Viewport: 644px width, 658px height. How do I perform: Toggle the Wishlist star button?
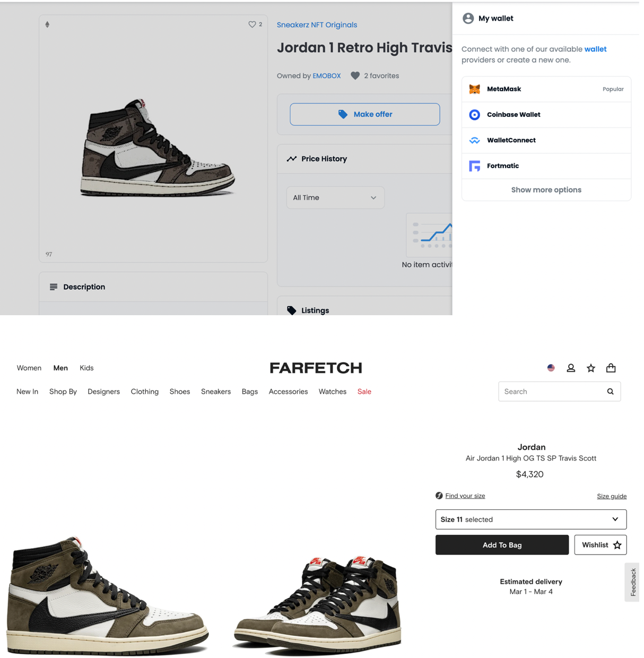(x=601, y=545)
